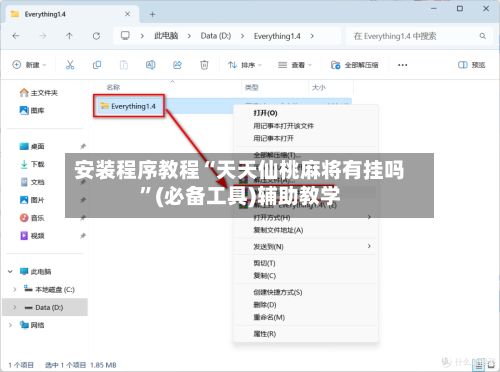Screen dimensions: 500x372
Task: Select 网络 Network in sidebar
Action: coord(32,325)
